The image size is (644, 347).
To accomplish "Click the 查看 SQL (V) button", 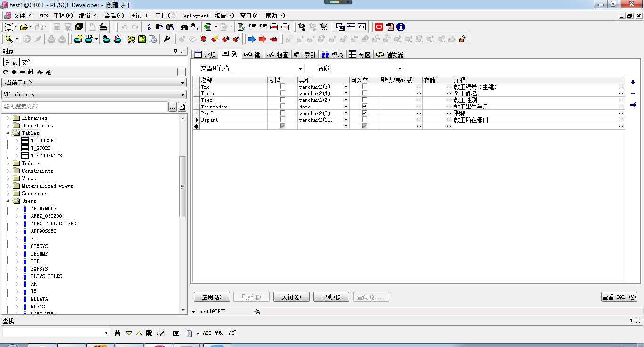I will (619, 297).
